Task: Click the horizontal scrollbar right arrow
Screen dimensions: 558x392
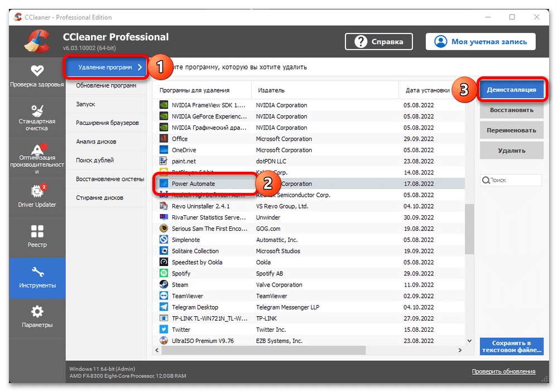Action: tap(460, 350)
